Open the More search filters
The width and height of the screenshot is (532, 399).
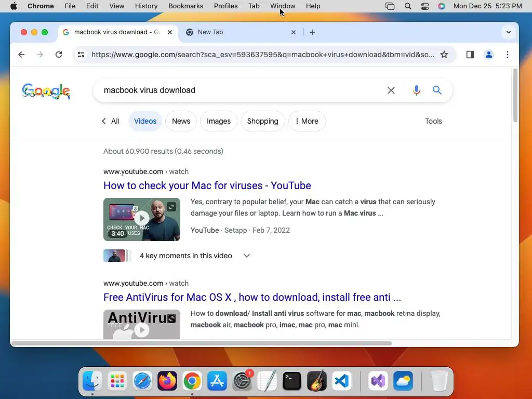pyautogui.click(x=307, y=121)
